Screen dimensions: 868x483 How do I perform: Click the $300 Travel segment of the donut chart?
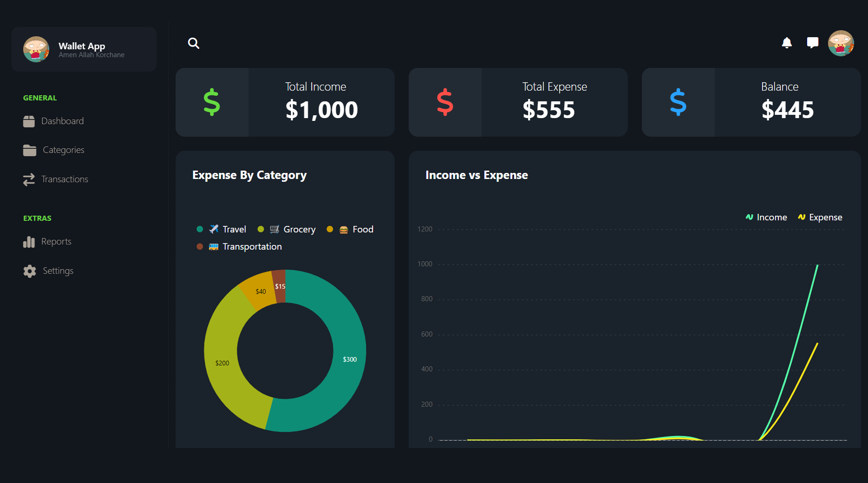point(350,359)
